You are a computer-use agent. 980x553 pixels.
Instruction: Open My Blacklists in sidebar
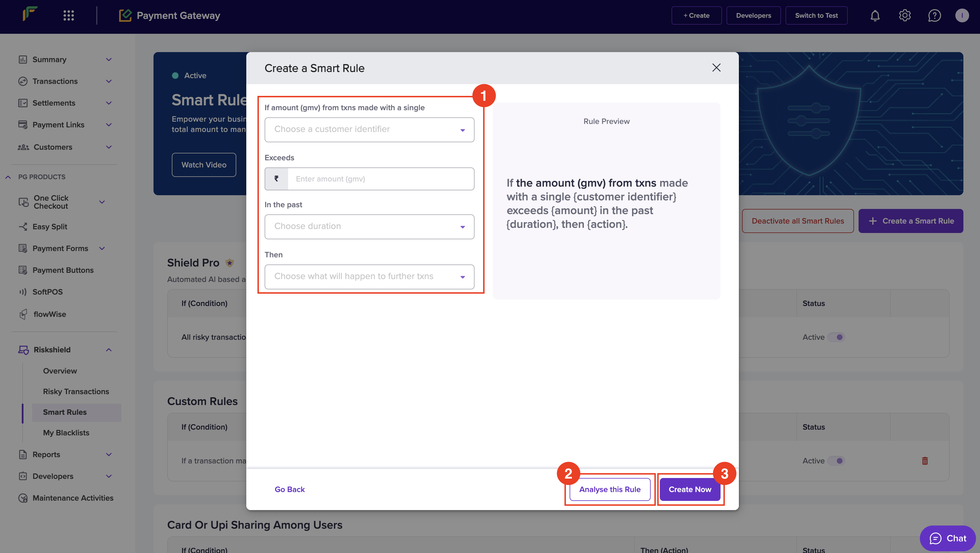coord(66,433)
